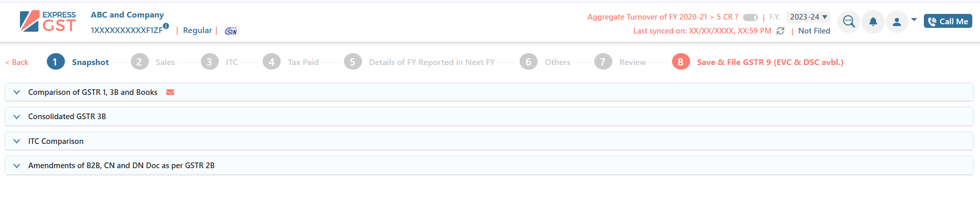Open the user profile icon

click(x=897, y=22)
